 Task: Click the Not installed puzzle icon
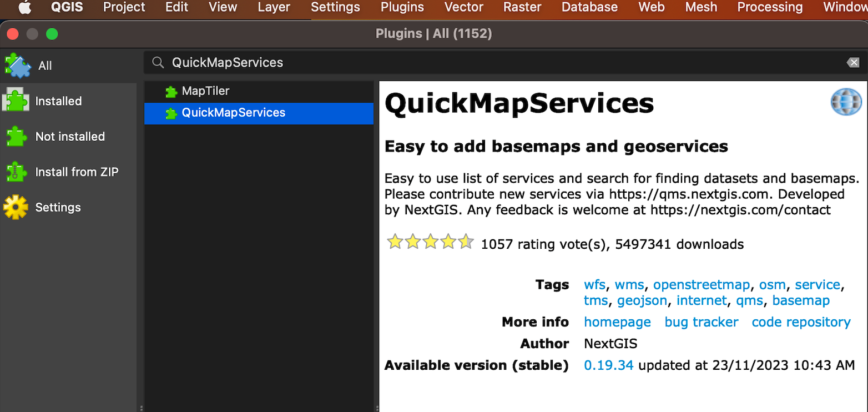(16, 137)
